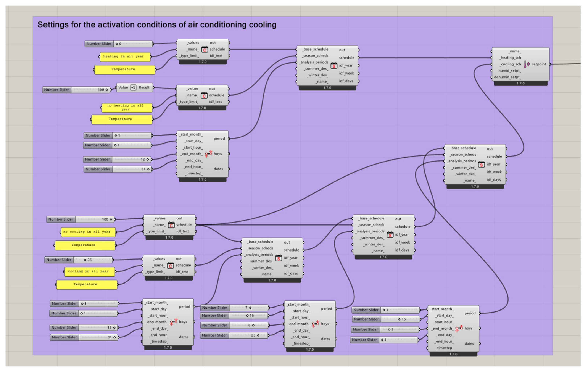The width and height of the screenshot is (588, 373).
Task: Click calendar C icon wired to 'cooling in all year'
Action: tap(170, 265)
